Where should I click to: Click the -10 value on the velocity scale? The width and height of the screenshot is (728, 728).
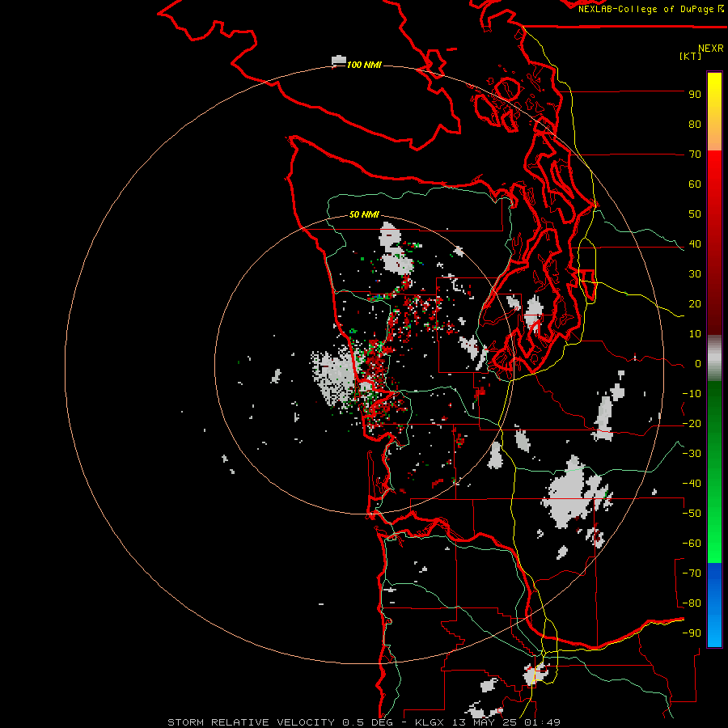pyautogui.click(x=692, y=394)
